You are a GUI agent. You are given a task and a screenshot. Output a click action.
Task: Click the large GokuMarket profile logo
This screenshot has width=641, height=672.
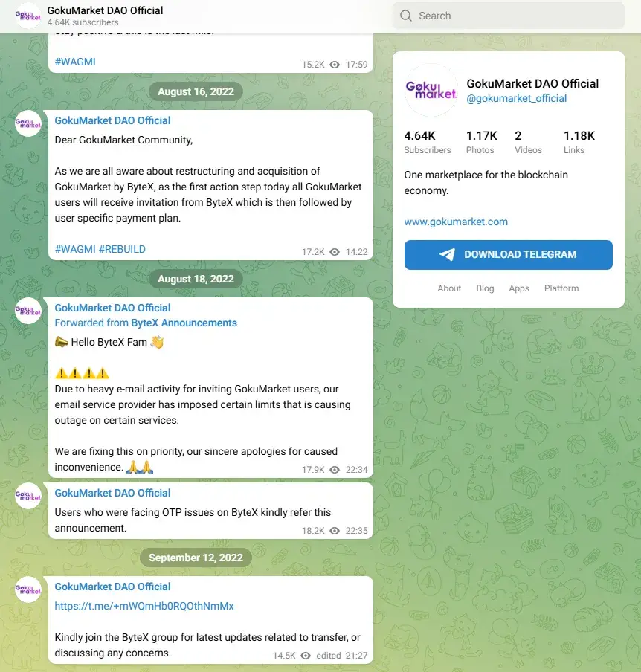[431, 90]
